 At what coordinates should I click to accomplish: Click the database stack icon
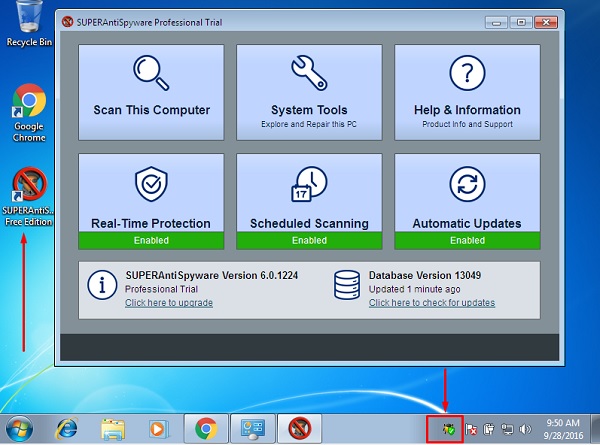(347, 285)
